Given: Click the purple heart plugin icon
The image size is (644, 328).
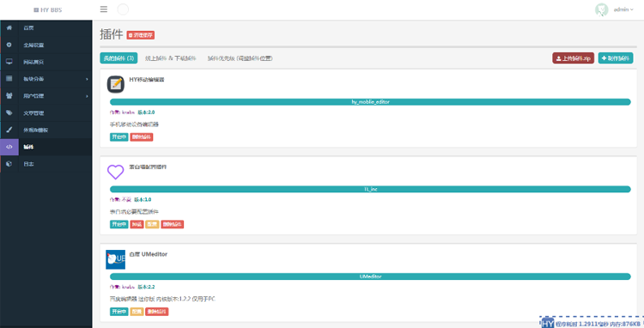Looking at the screenshot, I should pyautogui.click(x=115, y=172).
